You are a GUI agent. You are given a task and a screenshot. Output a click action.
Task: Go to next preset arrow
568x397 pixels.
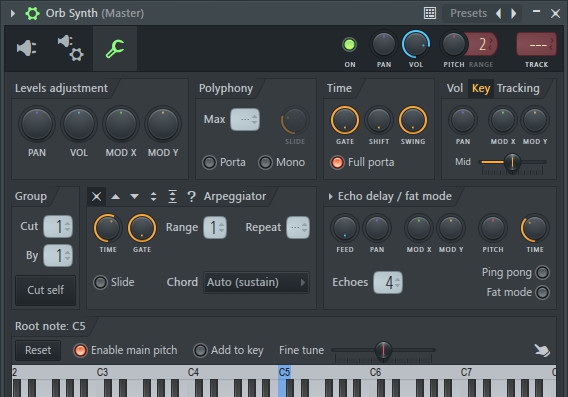tap(514, 13)
